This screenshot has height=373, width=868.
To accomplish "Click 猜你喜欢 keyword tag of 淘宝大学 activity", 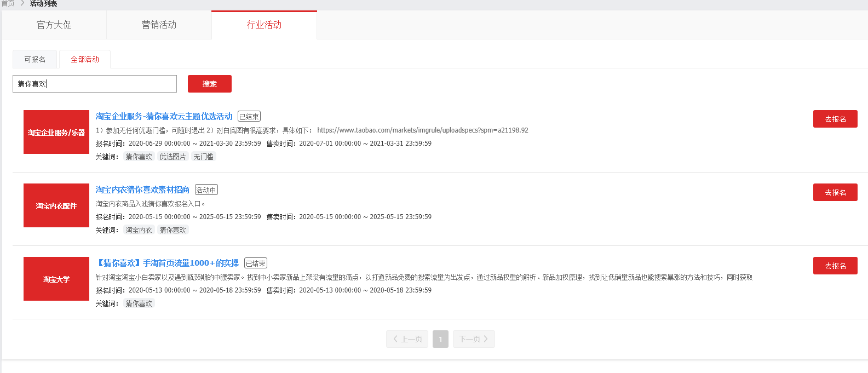I will (139, 303).
